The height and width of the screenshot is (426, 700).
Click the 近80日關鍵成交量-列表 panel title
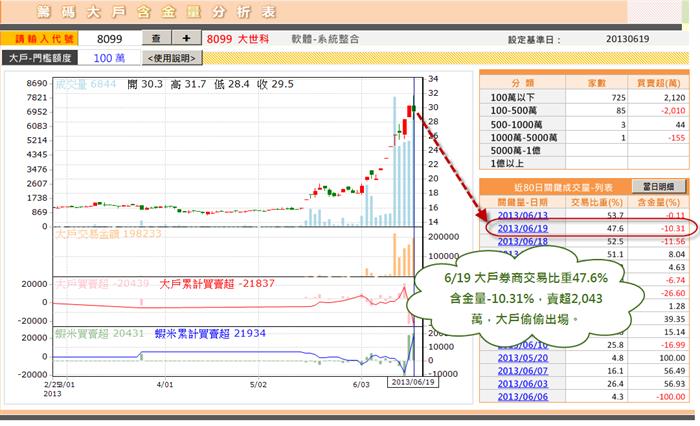(x=563, y=187)
